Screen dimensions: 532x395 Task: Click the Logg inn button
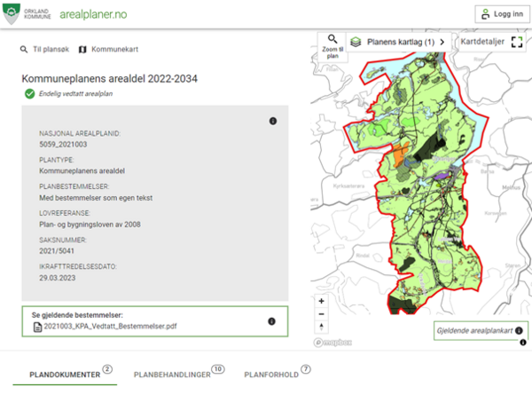tap(499, 14)
